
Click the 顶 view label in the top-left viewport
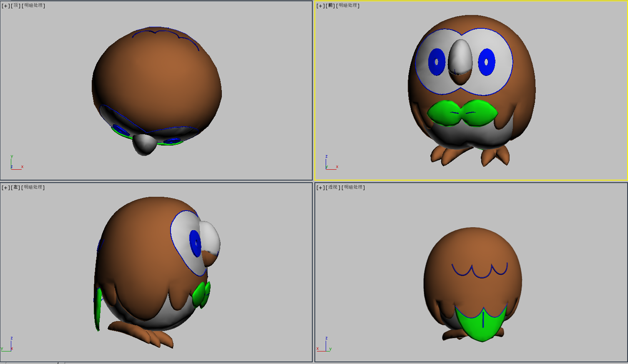[16, 6]
